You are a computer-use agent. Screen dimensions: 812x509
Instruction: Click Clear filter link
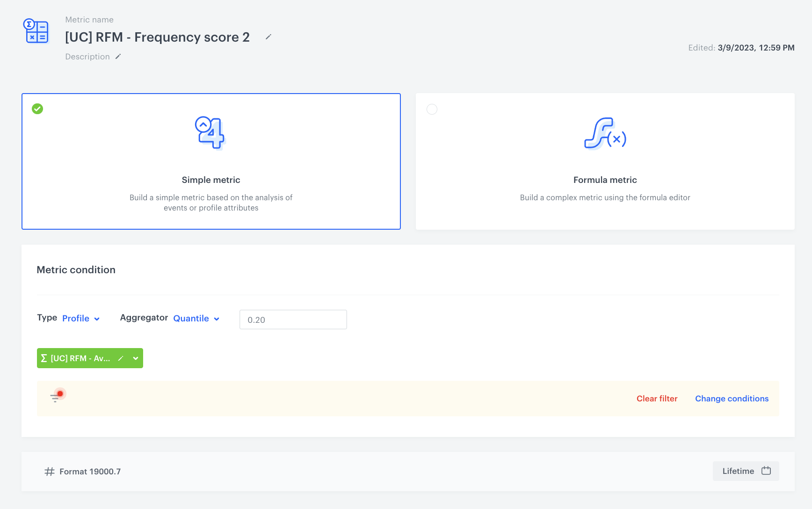657,399
